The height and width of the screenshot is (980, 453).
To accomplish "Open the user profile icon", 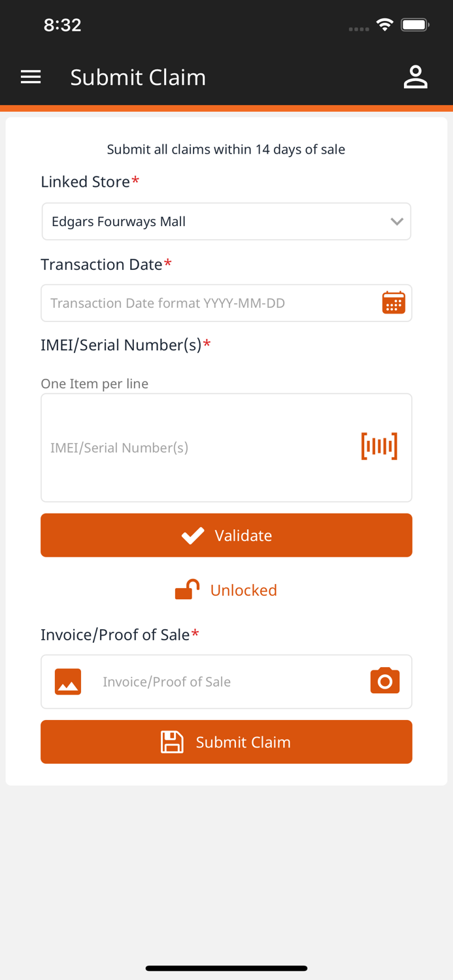I will click(416, 76).
